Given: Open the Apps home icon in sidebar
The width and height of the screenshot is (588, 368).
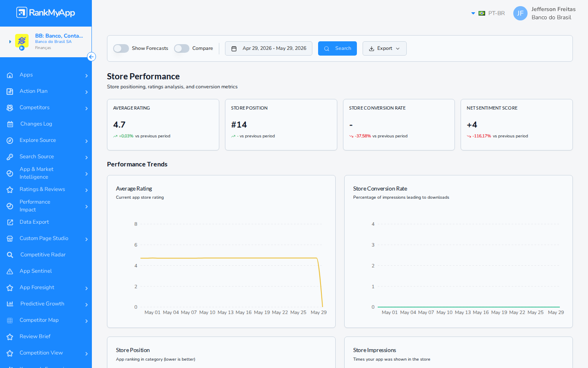Looking at the screenshot, I should [10, 75].
